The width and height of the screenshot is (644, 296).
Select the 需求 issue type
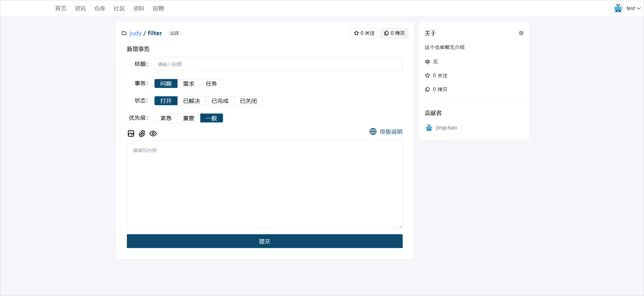pyautogui.click(x=189, y=84)
